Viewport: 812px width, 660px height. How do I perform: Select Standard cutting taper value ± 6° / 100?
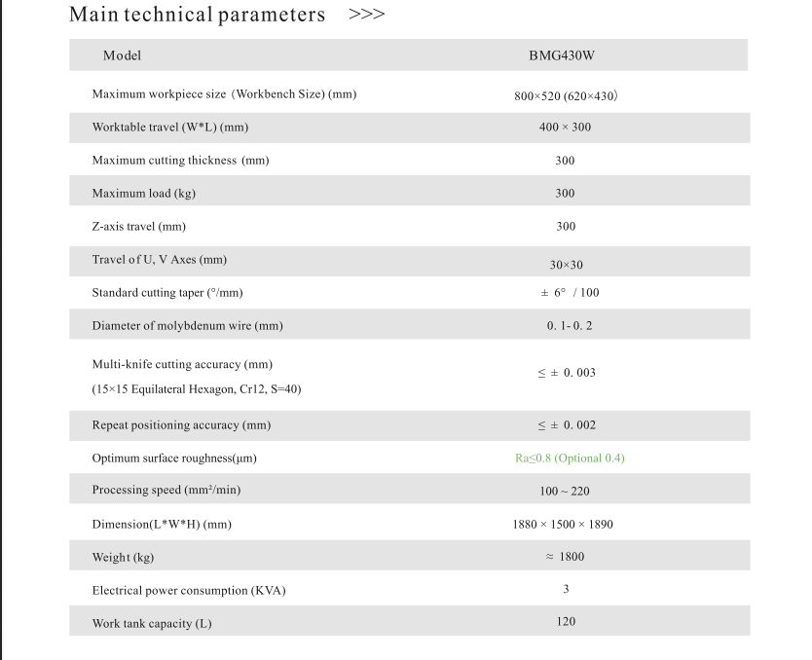tap(570, 292)
